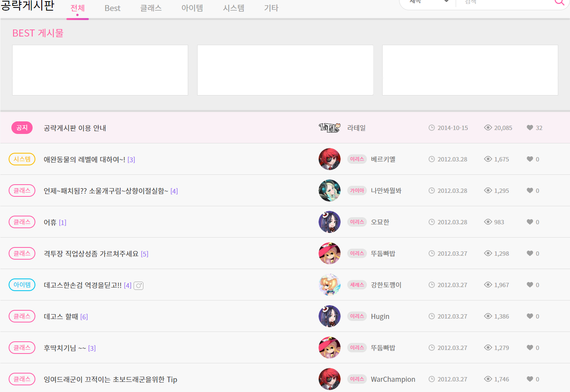Click the camera image icon on 데고스한손검 post
The height and width of the screenshot is (392, 570).
coord(138,286)
